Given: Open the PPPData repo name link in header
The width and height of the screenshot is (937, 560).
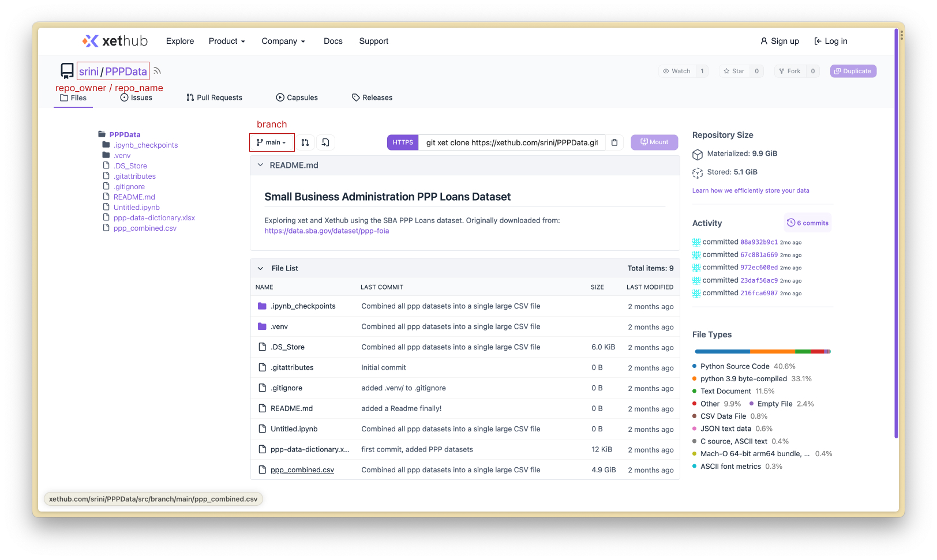Looking at the screenshot, I should [126, 72].
